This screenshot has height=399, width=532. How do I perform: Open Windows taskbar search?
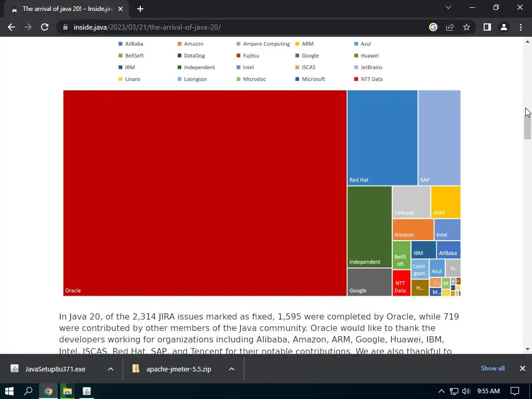[28, 391]
